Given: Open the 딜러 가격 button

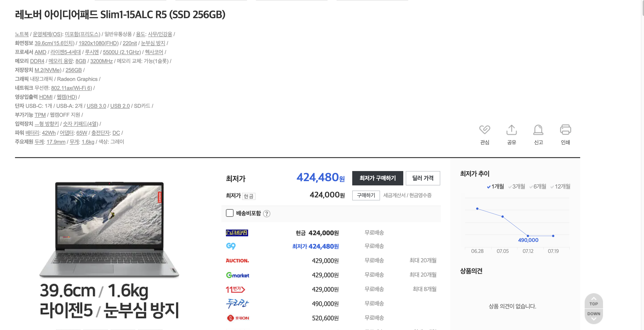Looking at the screenshot, I should click(423, 178).
